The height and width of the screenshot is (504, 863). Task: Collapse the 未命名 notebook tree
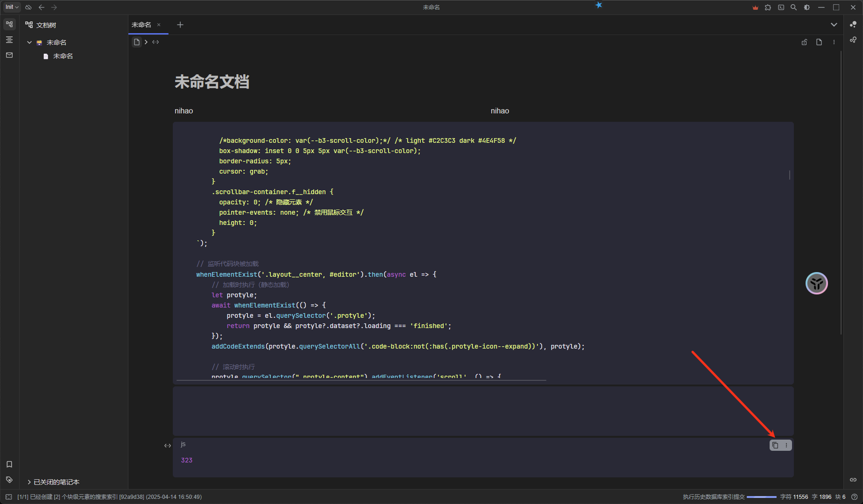click(x=29, y=42)
